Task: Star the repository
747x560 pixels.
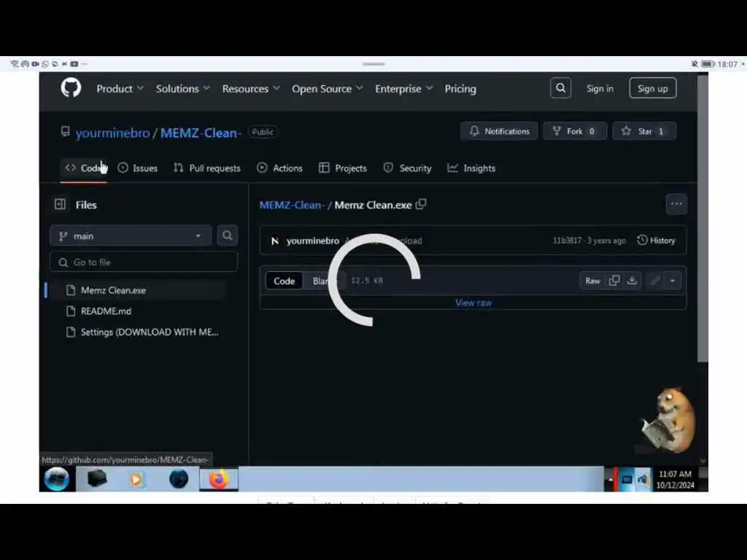Action: pos(643,131)
